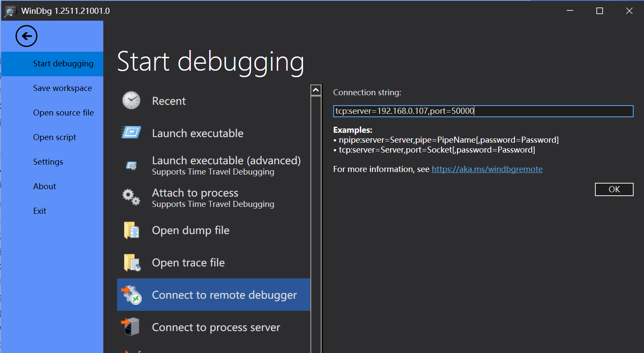This screenshot has height=353, width=644.
Task: Click the back arrow circle icon
Action: pos(26,36)
